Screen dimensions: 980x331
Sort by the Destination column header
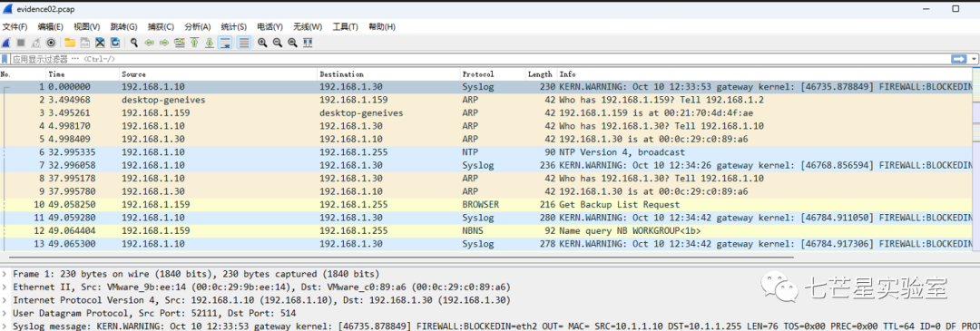coord(388,74)
